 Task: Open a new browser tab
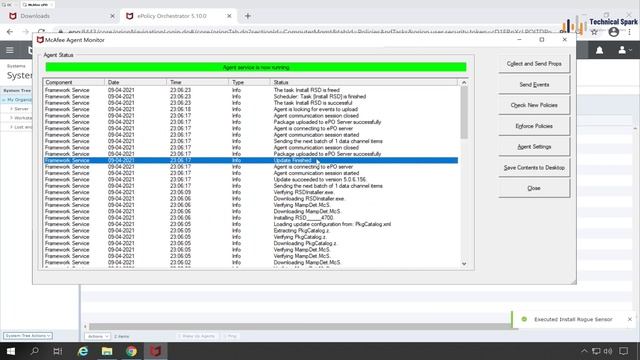click(248, 16)
